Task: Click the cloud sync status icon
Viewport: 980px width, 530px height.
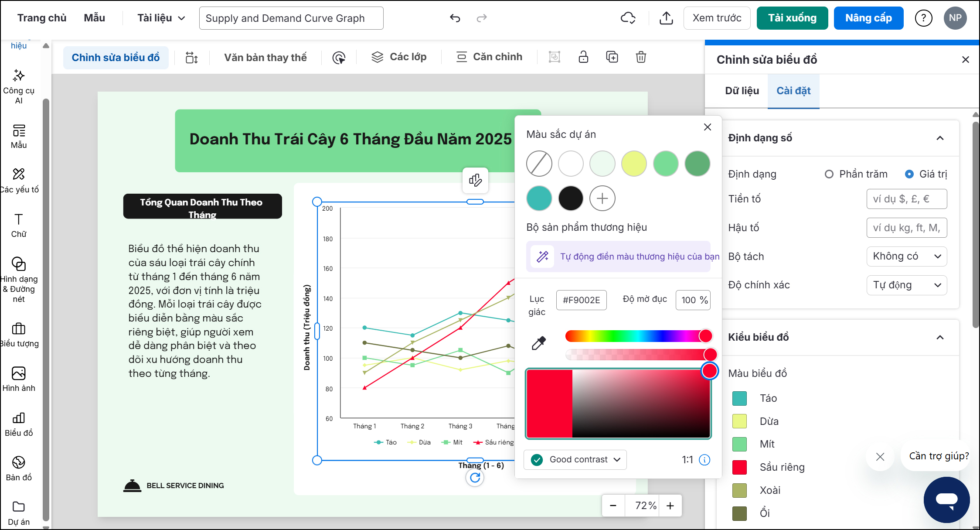Action: click(628, 18)
